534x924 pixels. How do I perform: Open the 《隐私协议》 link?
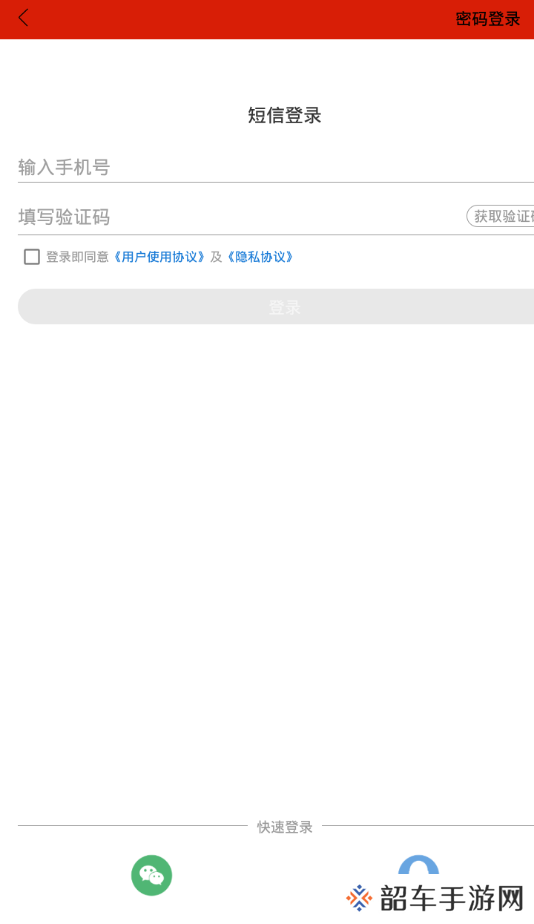coord(260,257)
